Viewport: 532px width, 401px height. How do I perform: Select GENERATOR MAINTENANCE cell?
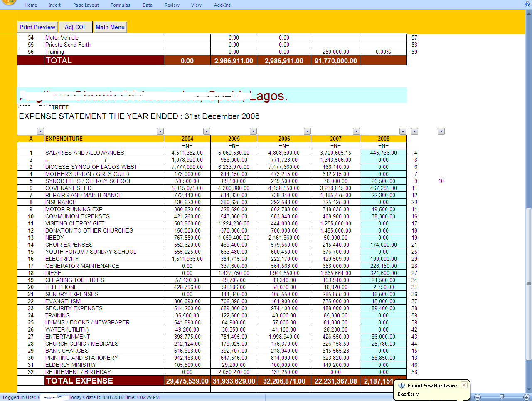(104, 266)
